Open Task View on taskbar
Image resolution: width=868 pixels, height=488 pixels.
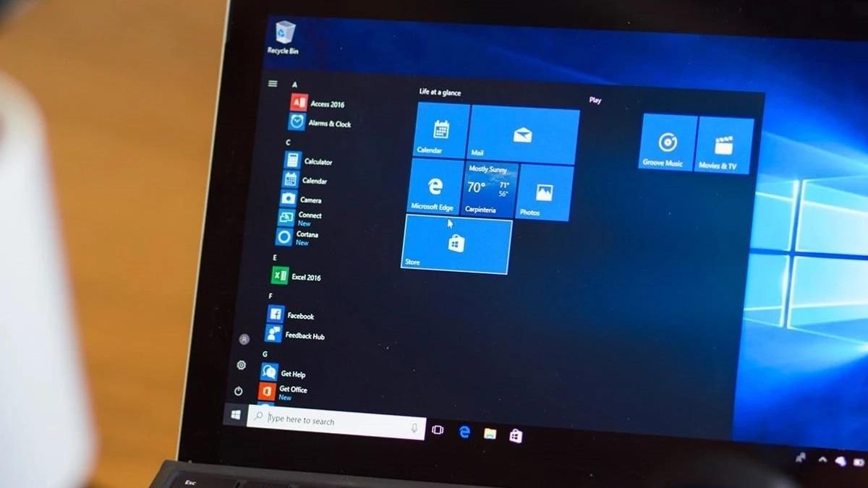point(438,429)
